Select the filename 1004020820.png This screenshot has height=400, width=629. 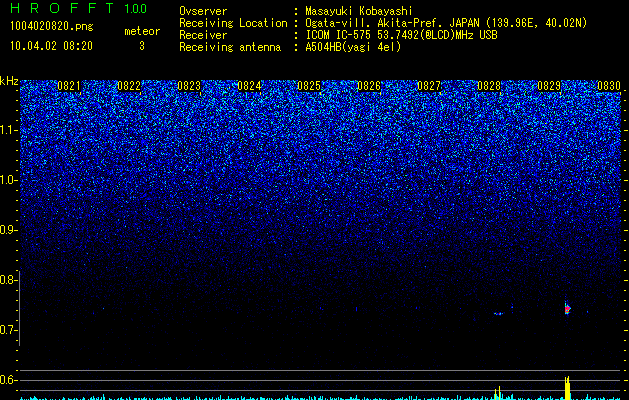point(52,26)
